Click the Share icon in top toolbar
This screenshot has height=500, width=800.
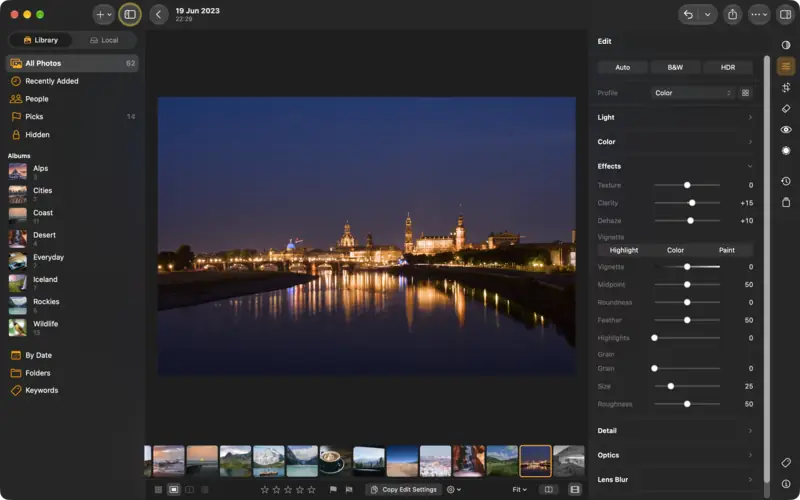point(732,14)
